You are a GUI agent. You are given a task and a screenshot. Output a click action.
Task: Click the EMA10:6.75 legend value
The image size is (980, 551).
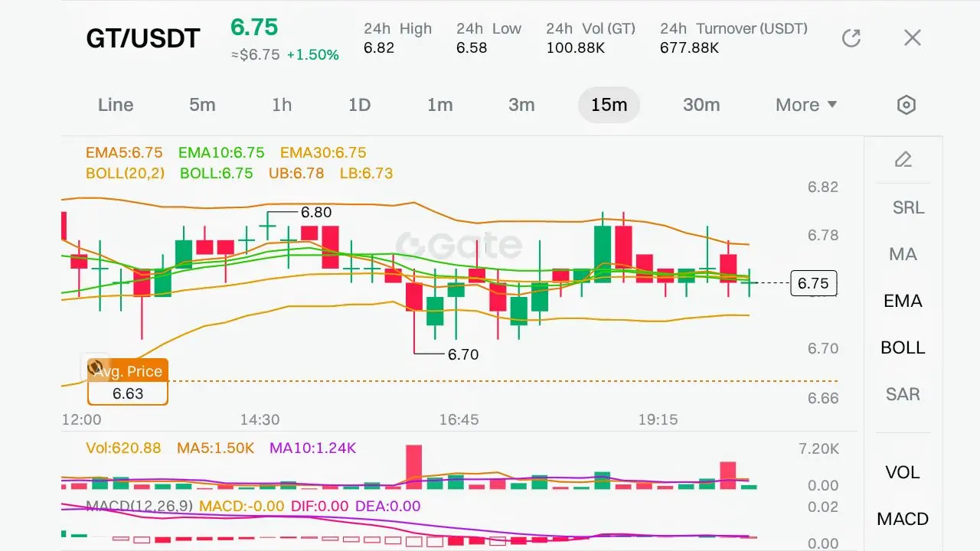click(221, 152)
